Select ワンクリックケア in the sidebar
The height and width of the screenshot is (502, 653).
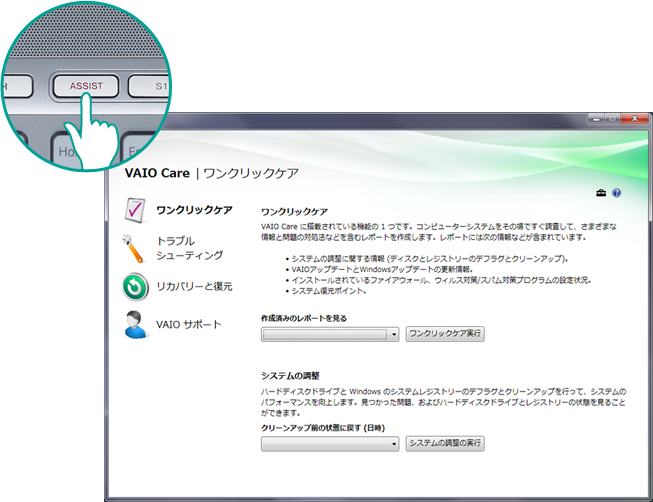coord(194,210)
